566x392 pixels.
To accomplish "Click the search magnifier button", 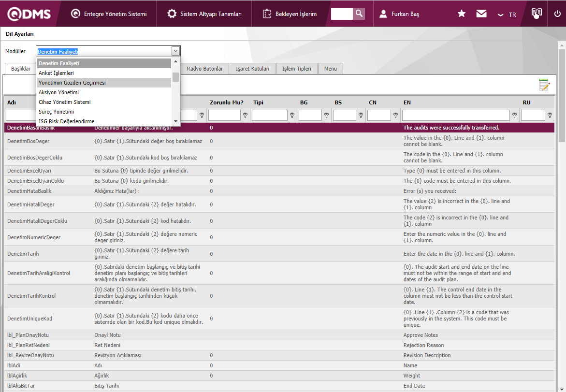I will coord(359,14).
